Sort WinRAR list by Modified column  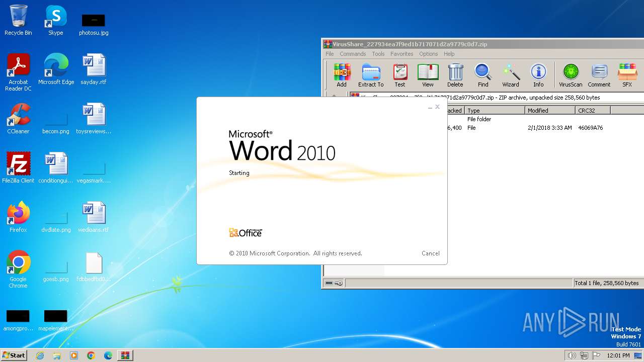pos(550,111)
